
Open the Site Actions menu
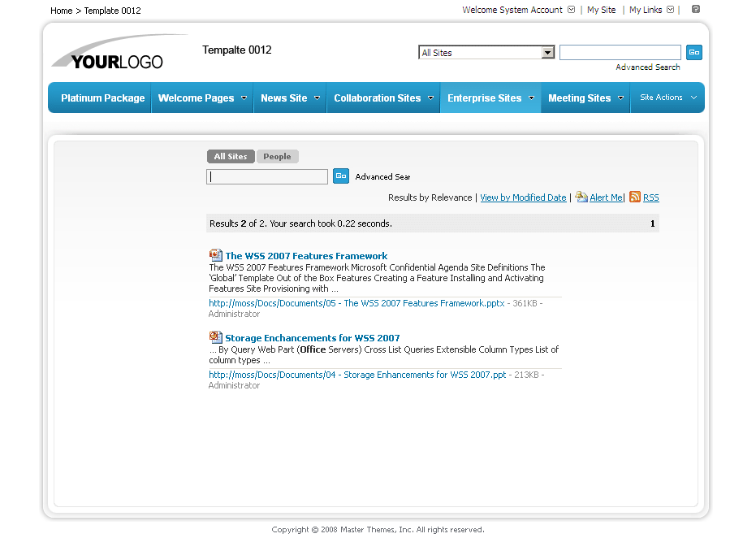(x=667, y=97)
